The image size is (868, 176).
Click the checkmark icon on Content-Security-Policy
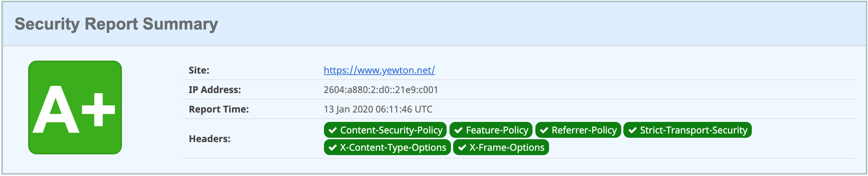point(333,130)
